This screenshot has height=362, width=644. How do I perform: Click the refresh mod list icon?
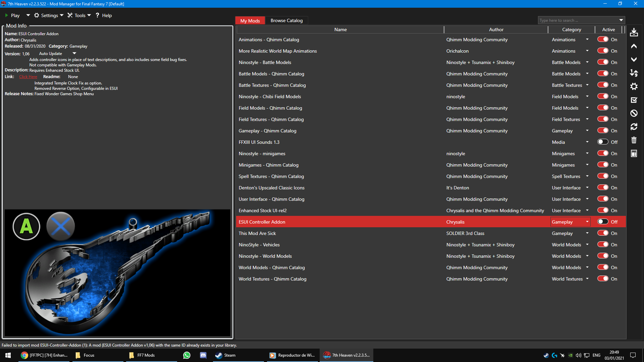point(634,127)
